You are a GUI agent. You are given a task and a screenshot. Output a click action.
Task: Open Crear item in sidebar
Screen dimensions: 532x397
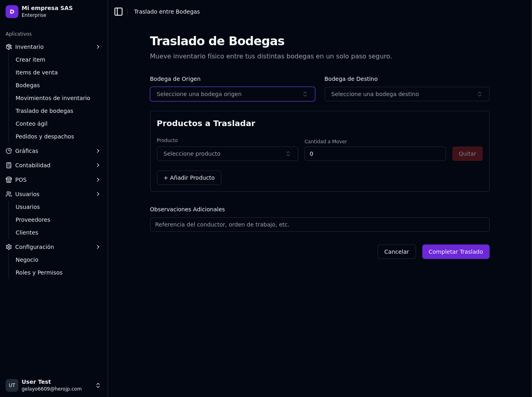pyautogui.click(x=30, y=60)
